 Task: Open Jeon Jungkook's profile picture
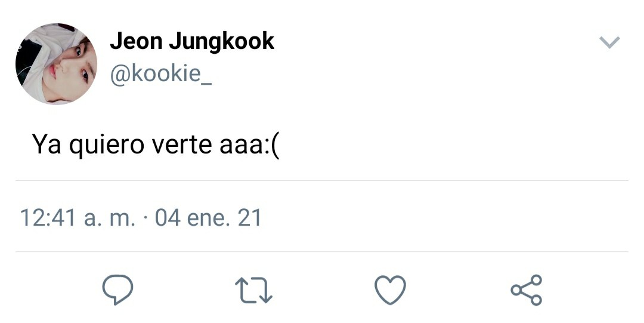pos(56,64)
